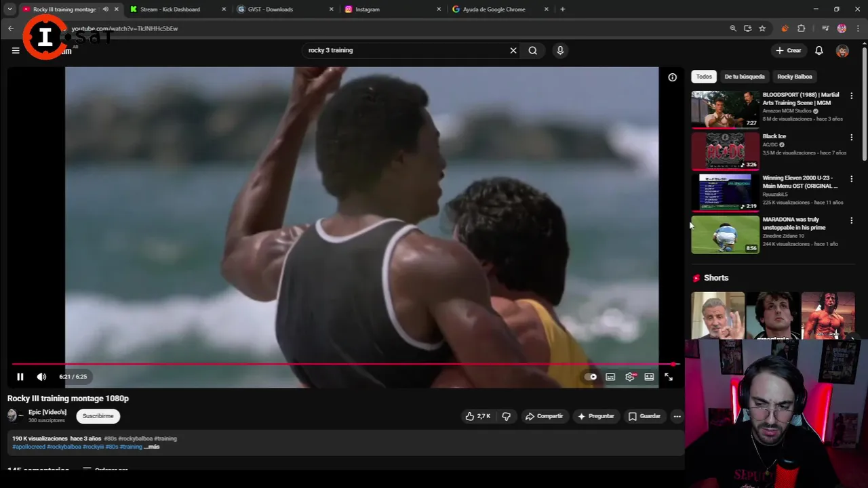Image resolution: width=868 pixels, height=488 pixels.
Task: Switch to theater mode
Action: click(649, 377)
